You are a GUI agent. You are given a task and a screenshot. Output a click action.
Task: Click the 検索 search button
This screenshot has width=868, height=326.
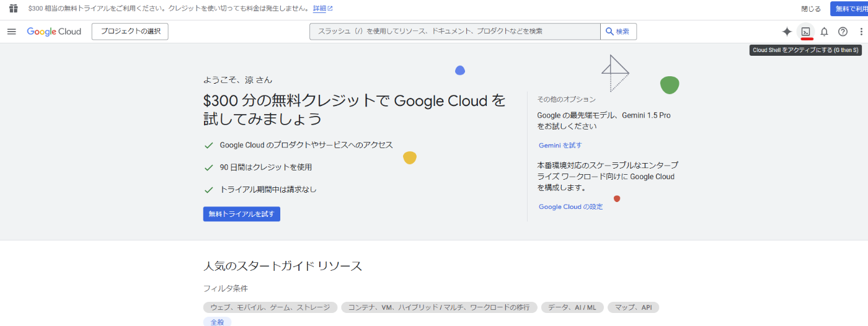618,32
